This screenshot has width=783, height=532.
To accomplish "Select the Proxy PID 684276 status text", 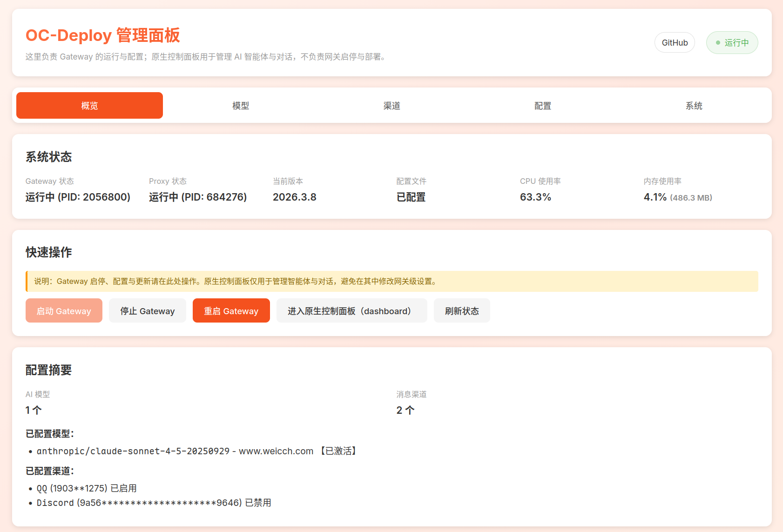I will click(x=198, y=197).
